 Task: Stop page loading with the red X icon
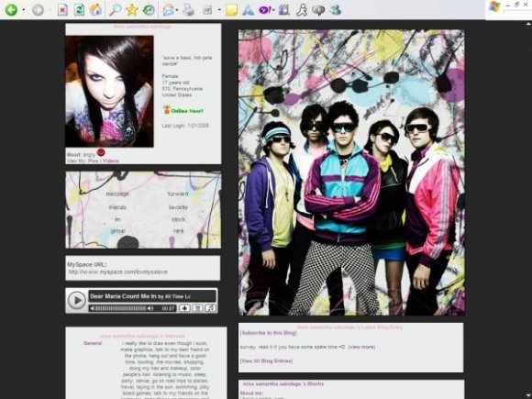pos(62,9)
